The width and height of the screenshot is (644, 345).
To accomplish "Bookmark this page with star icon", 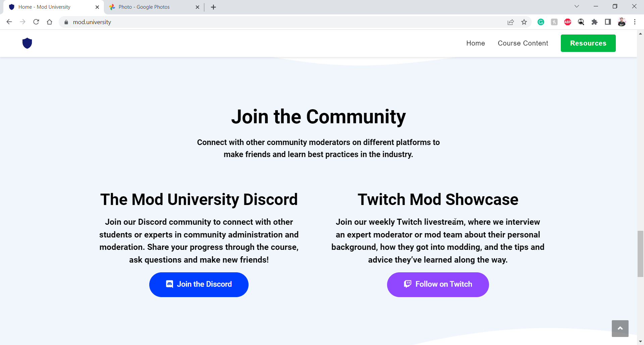I will 524,22.
